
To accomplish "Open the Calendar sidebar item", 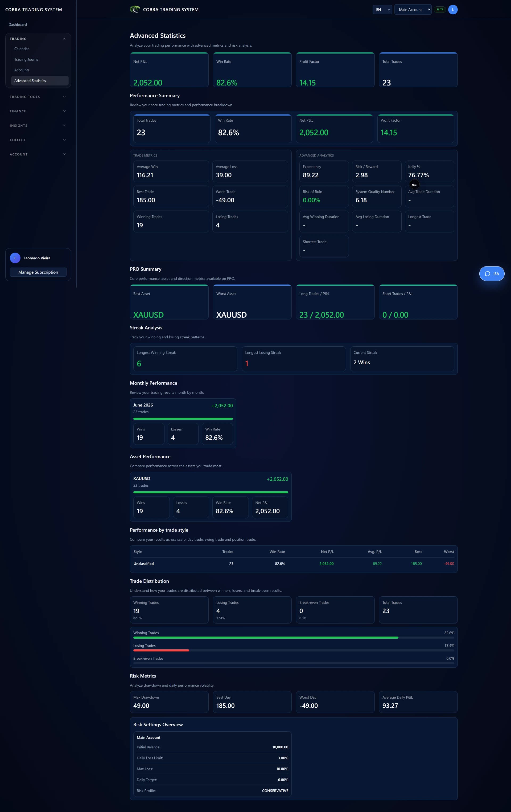I will coord(40,49).
